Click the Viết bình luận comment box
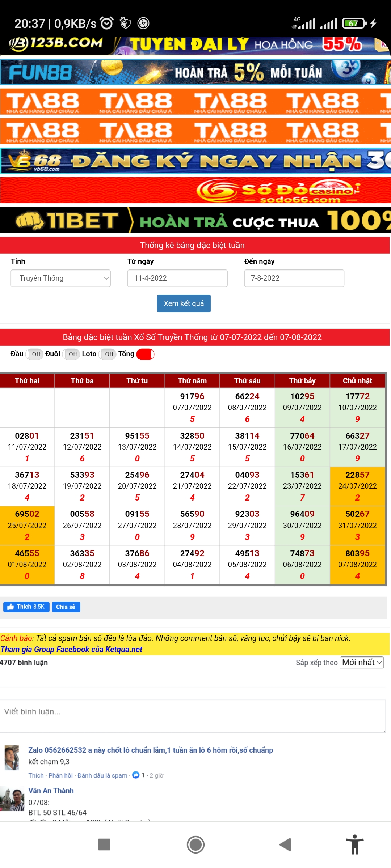Image resolution: width=391 pixels, height=868 pixels. 193,716
